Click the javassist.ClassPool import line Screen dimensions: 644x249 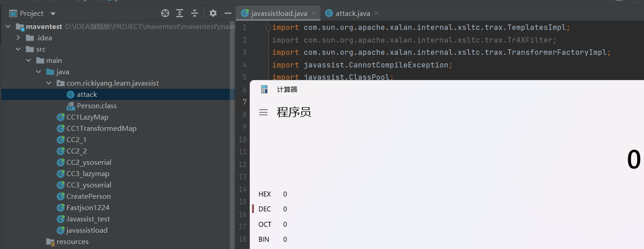point(333,77)
